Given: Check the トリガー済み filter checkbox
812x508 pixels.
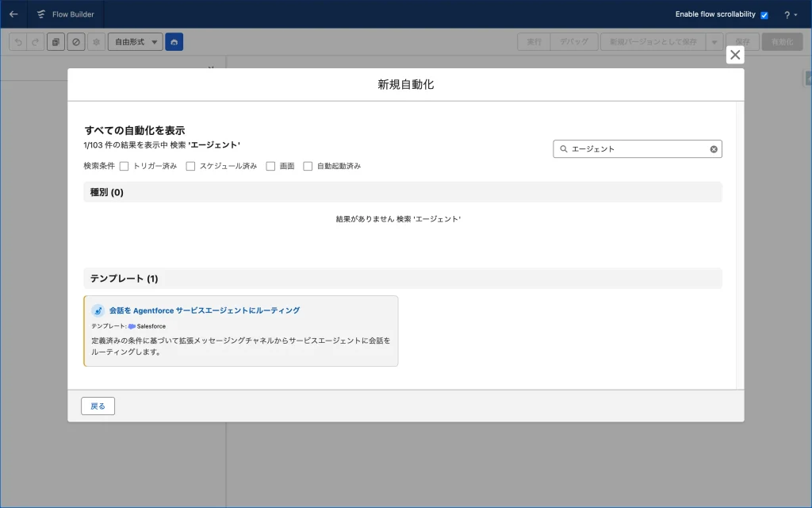Looking at the screenshot, I should click(x=124, y=167).
